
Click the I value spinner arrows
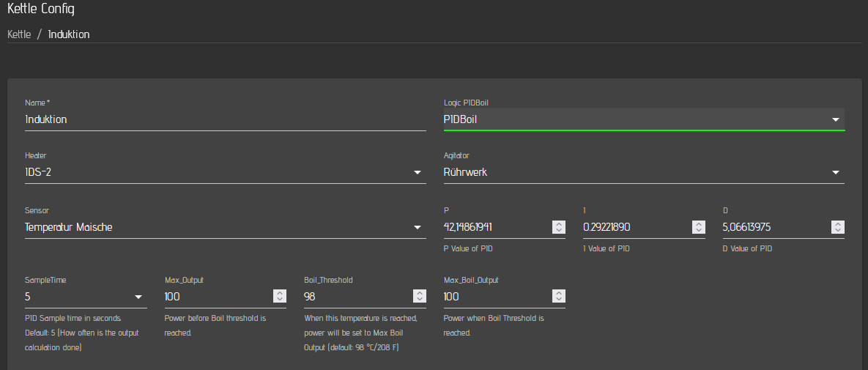[x=698, y=227]
